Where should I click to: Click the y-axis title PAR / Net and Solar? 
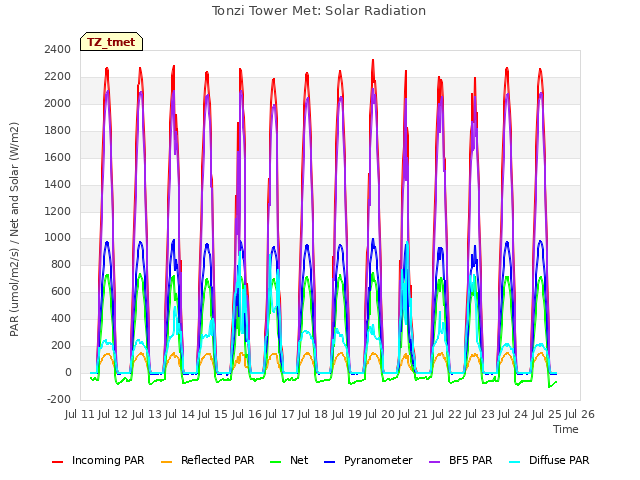[14, 229]
